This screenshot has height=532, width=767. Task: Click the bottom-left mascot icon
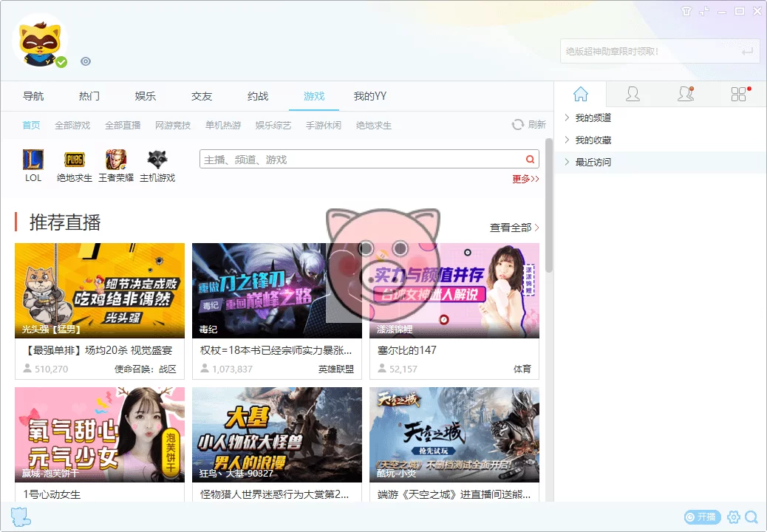tap(21, 516)
